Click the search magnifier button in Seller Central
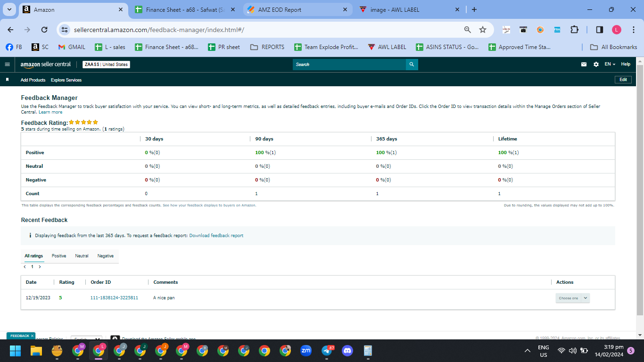Screen dimensions: 644x362 click(412, 64)
